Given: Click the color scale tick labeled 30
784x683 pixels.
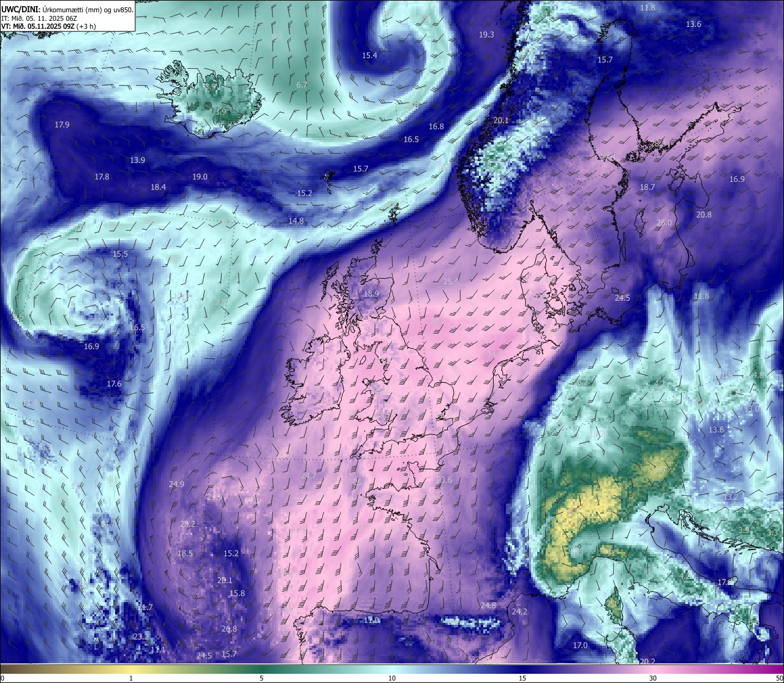Looking at the screenshot, I should [653, 678].
